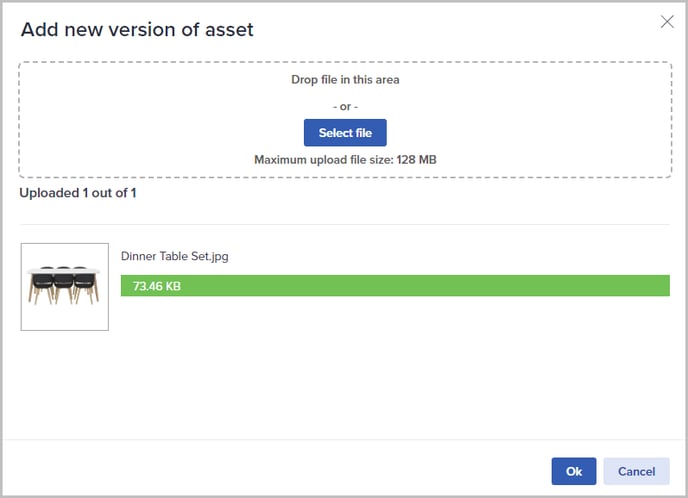Open the Dinner Table Set thumbnail preview
This screenshot has width=688, height=498.
pyautogui.click(x=64, y=287)
